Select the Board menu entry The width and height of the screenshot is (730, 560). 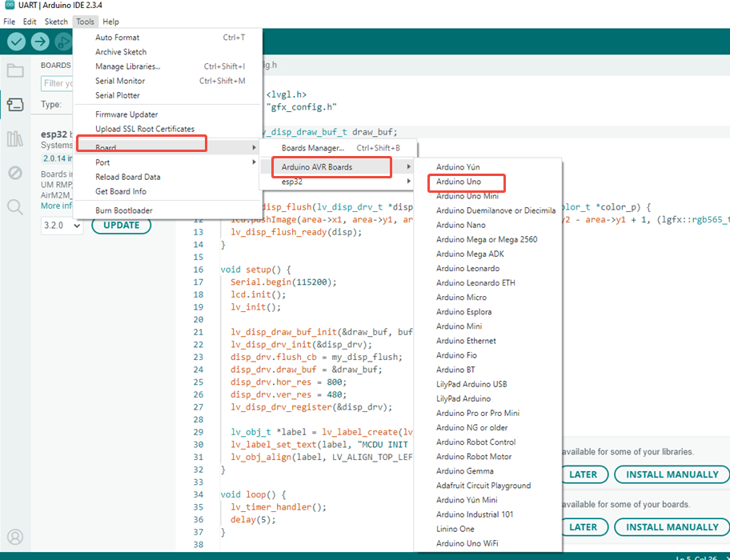click(167, 147)
